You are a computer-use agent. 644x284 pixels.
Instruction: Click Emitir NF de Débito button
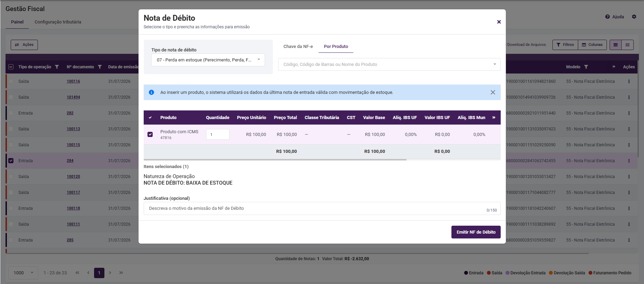coord(476,232)
